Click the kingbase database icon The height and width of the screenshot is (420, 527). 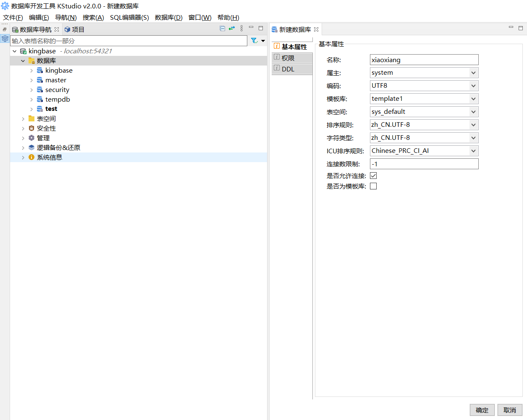[40, 71]
